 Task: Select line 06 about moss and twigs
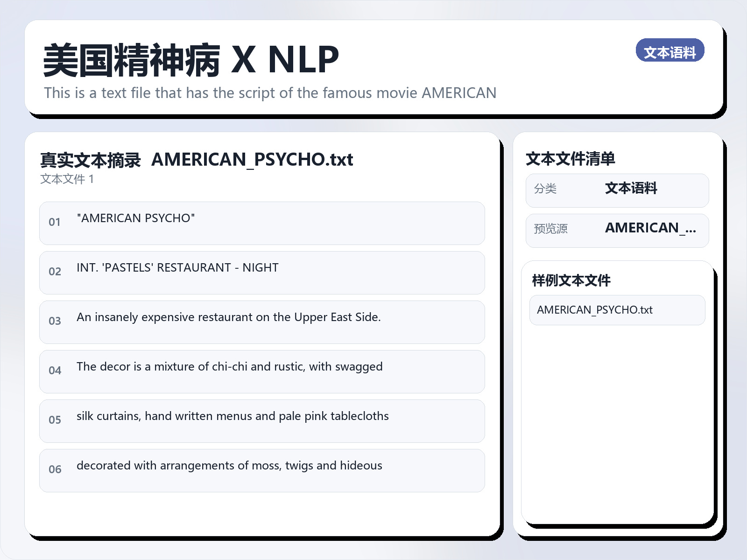(261, 470)
